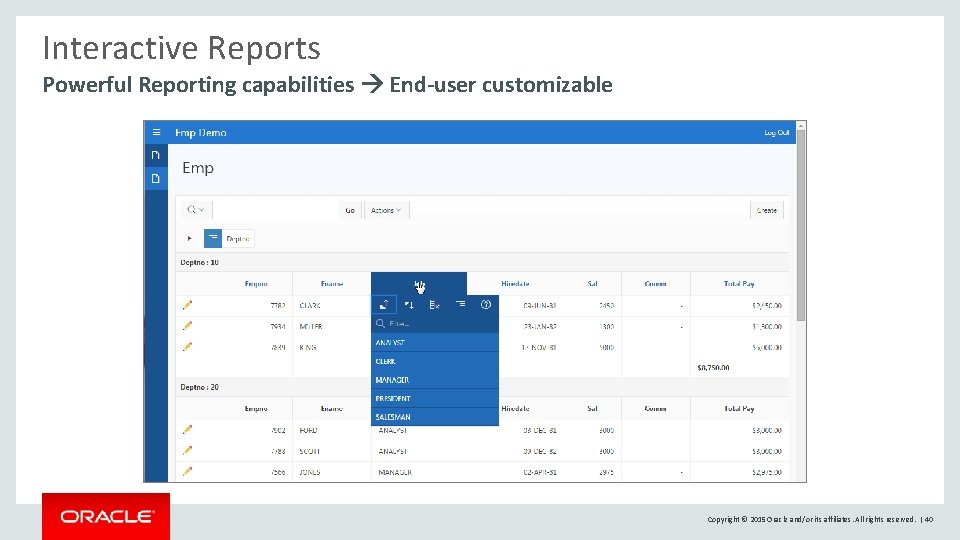Click the Log Out link
The width and height of the screenshot is (960, 540).
pos(776,132)
